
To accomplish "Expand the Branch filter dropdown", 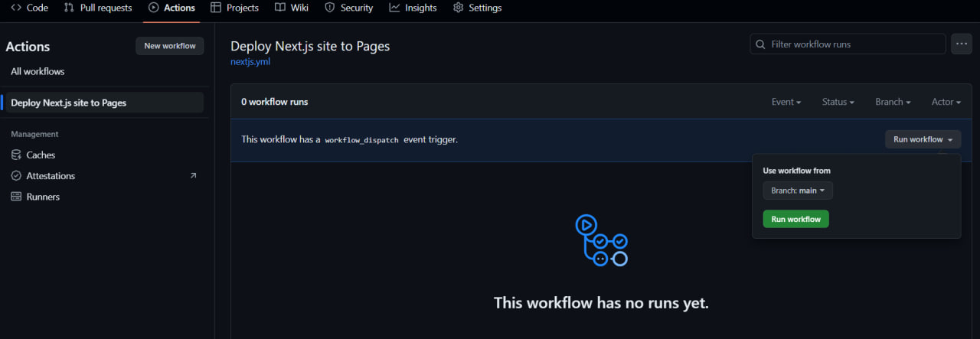I will [893, 102].
